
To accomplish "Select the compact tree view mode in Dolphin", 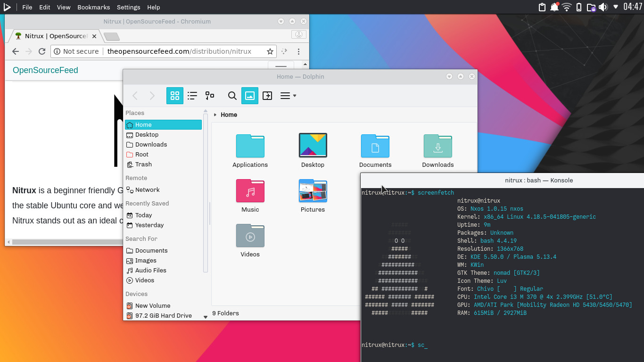I will pyautogui.click(x=210, y=95).
